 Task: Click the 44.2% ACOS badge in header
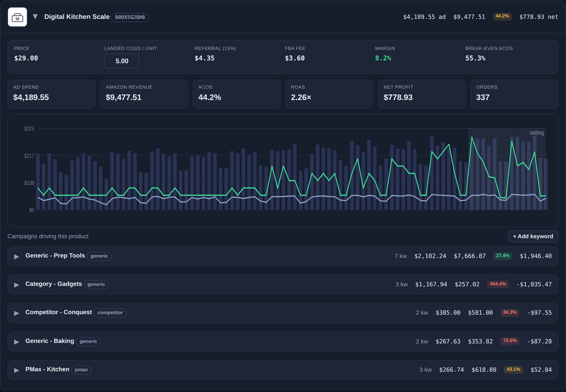tap(502, 16)
